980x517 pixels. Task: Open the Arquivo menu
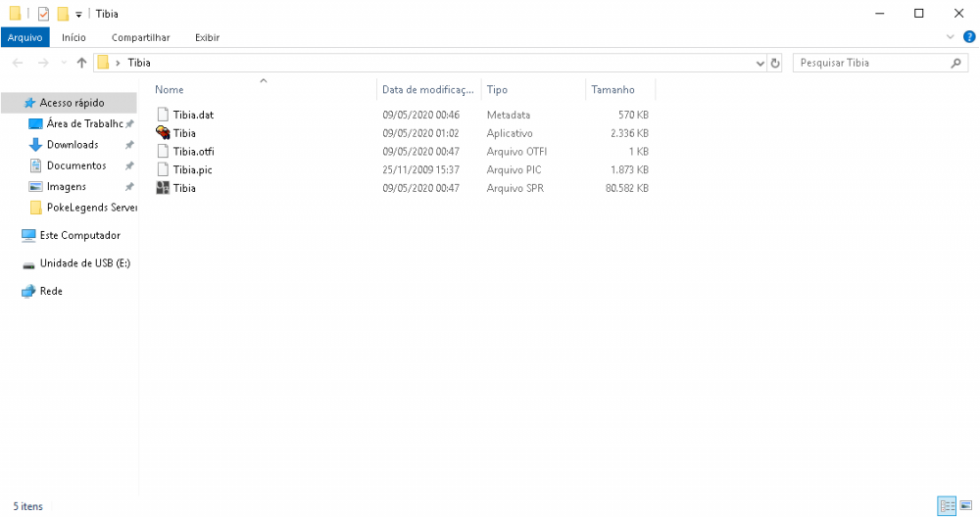(24, 37)
